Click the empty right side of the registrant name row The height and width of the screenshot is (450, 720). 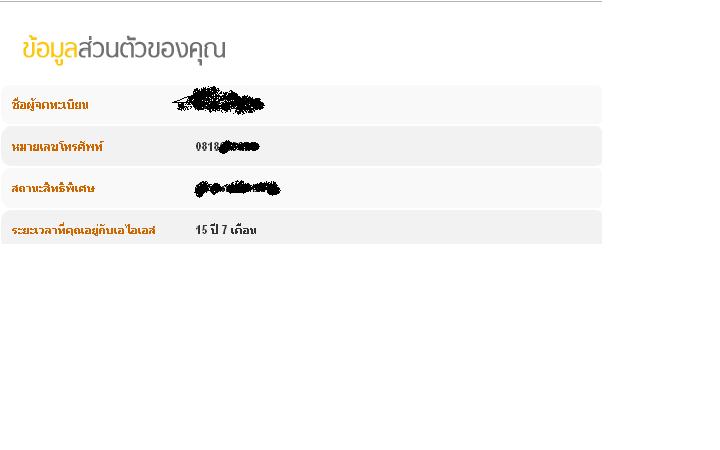pos(434,105)
